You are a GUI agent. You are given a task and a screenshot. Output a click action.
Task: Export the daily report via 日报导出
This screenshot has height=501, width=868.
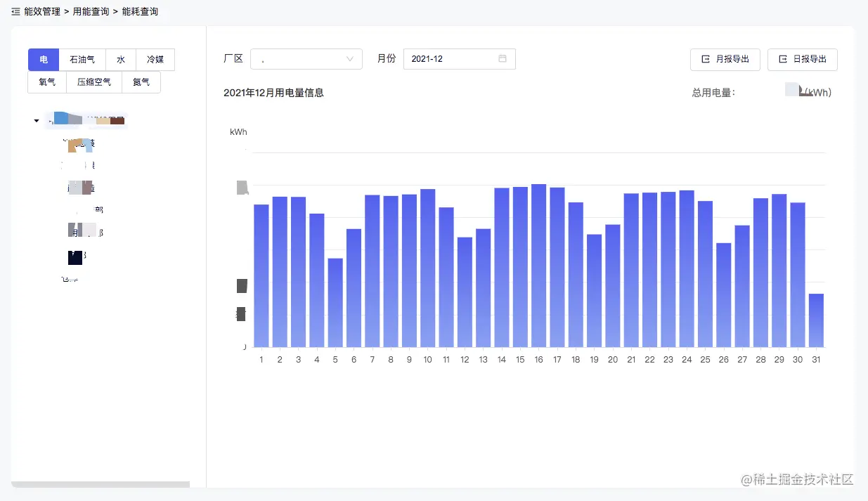(x=803, y=60)
